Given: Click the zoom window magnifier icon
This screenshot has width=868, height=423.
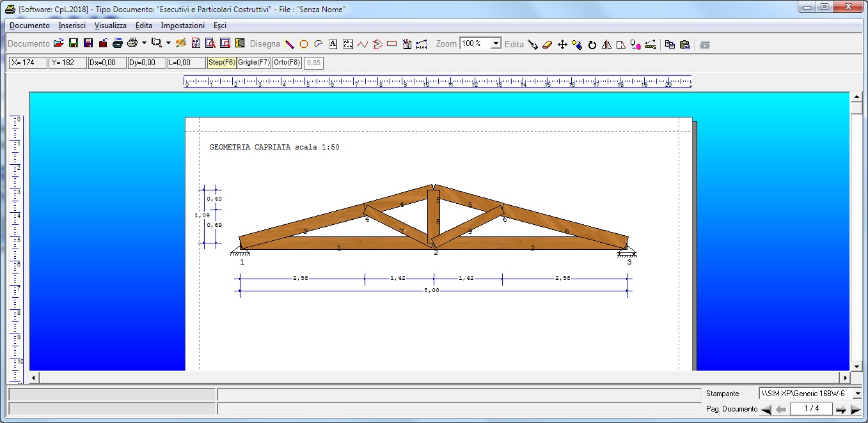Looking at the screenshot, I should 156,44.
